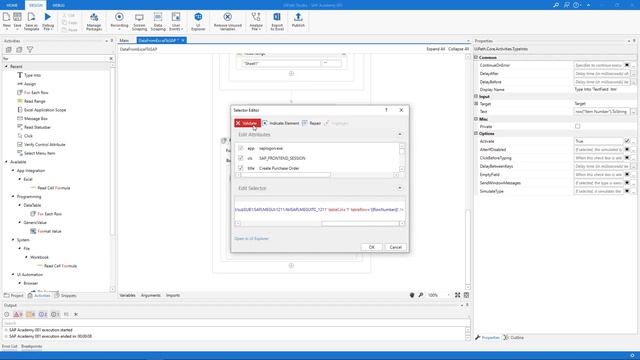640x360 pixels.
Task: Click expand-all icon in Activities panel
Action: tap(9, 49)
